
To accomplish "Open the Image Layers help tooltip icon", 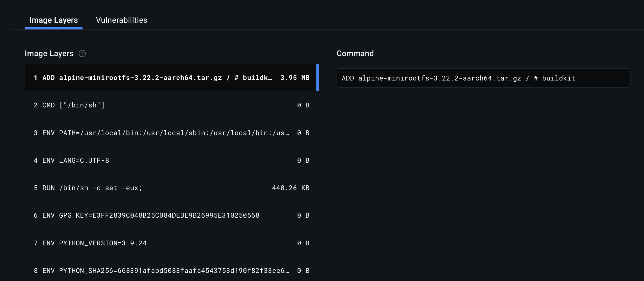I will [82, 54].
